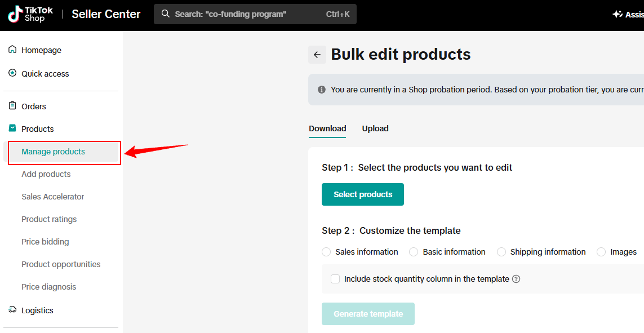Image resolution: width=644 pixels, height=333 pixels.
Task: Switch to the Upload tab
Action: 375,128
